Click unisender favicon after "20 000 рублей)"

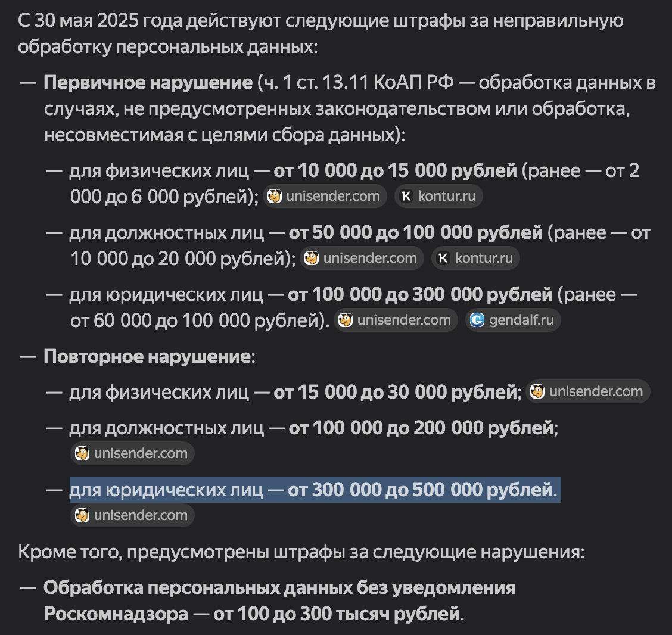[x=312, y=258]
